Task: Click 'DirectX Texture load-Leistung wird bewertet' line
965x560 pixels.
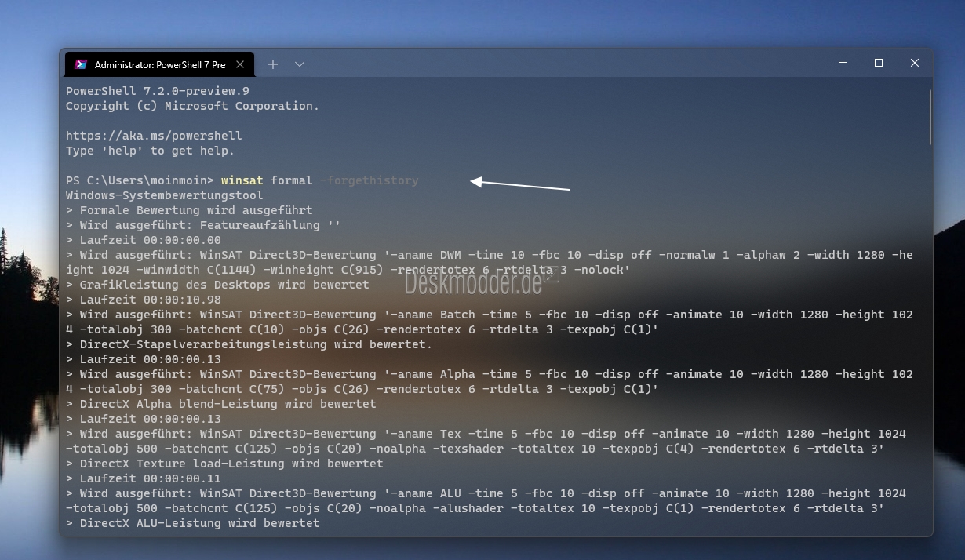Action: point(224,464)
